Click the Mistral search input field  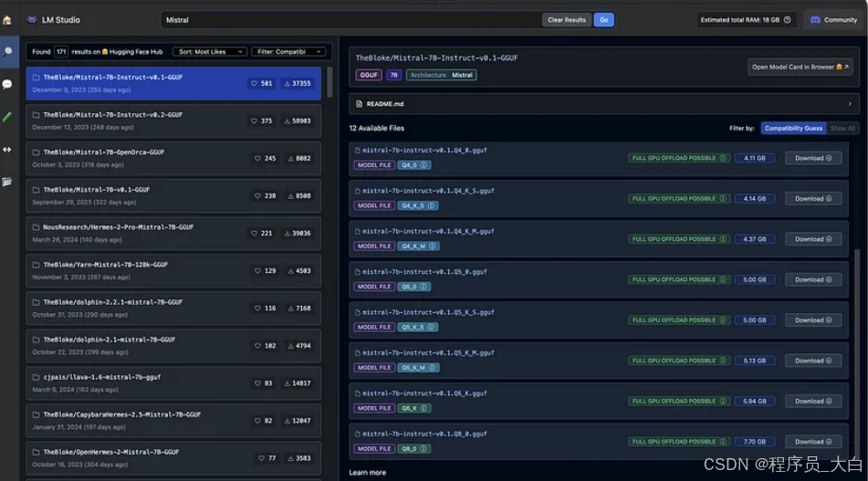coord(351,20)
